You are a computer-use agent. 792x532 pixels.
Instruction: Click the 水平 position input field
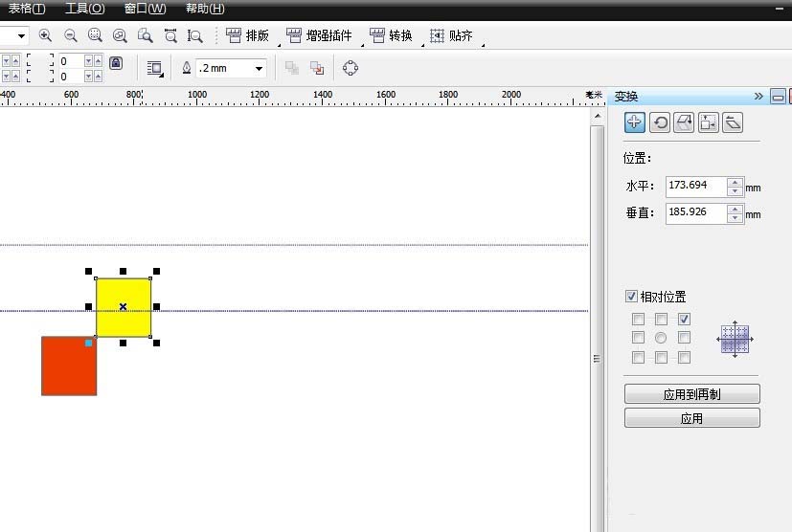coord(696,187)
